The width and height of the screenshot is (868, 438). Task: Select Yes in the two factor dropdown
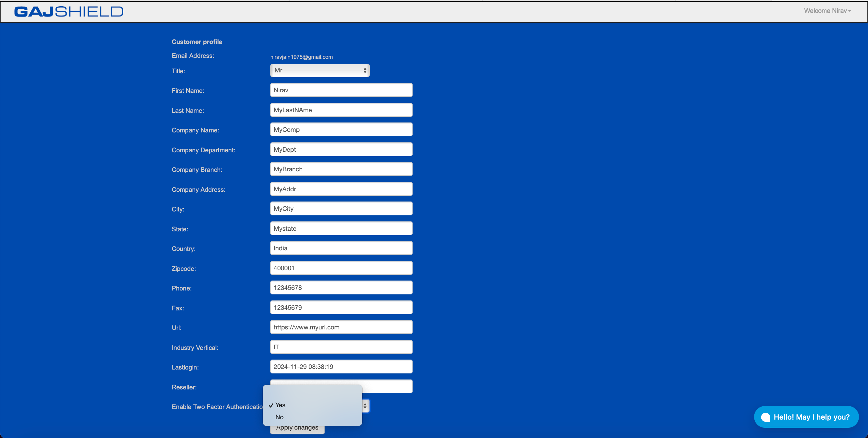[x=312, y=405]
